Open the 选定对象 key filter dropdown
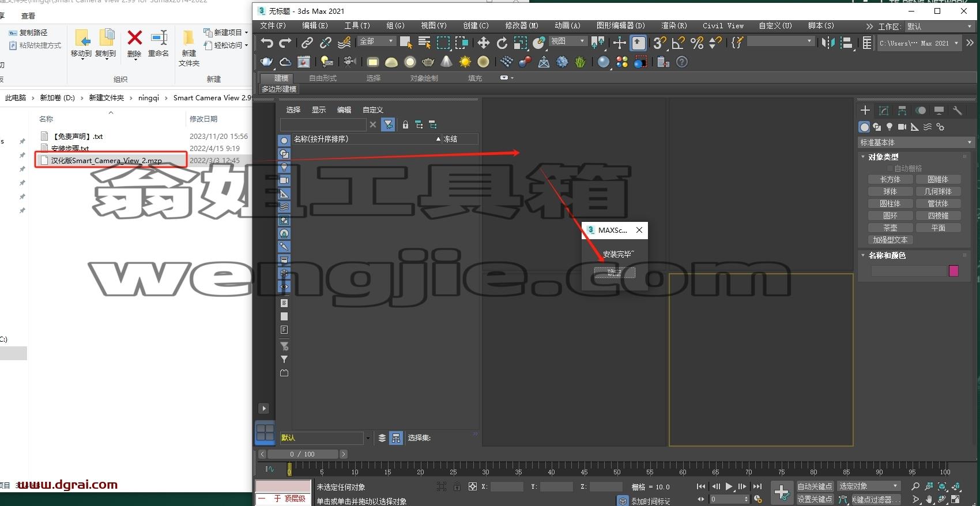The width and height of the screenshot is (980, 506). (869, 486)
